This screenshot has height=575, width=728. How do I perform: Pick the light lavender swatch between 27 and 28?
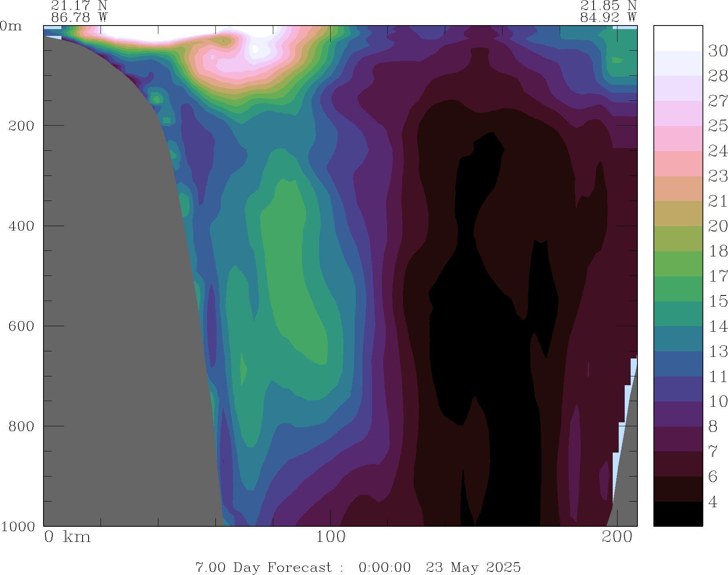[x=678, y=88]
